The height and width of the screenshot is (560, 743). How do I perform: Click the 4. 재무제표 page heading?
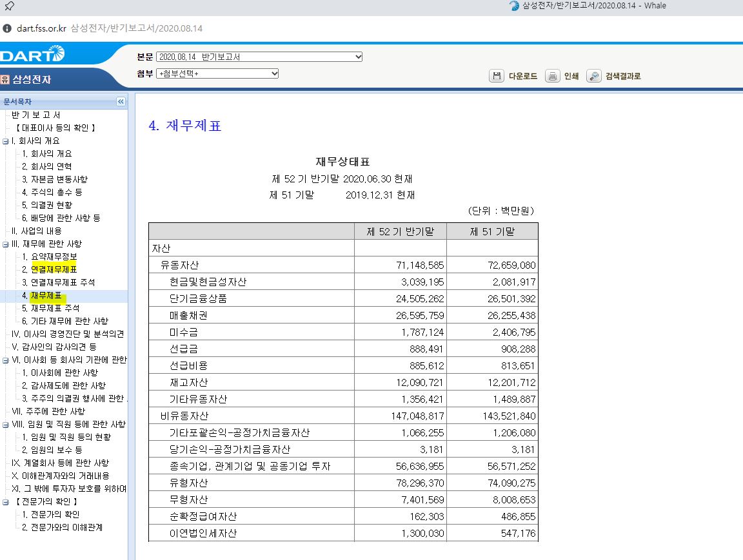185,126
